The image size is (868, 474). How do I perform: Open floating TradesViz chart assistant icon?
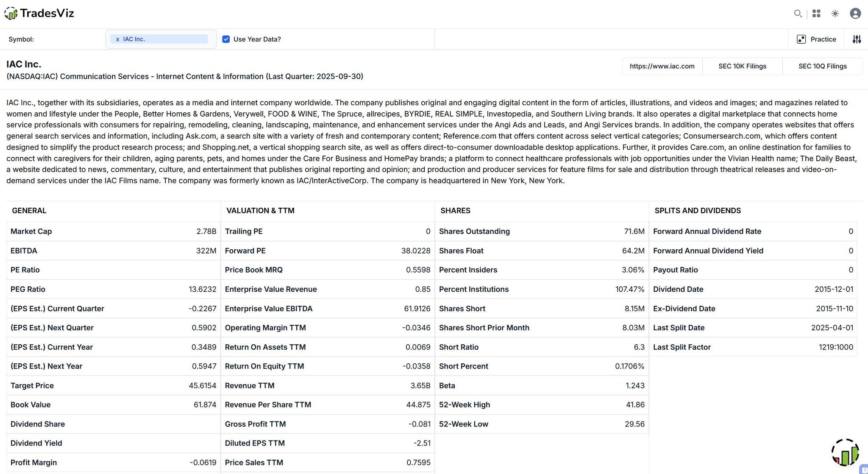[845, 452]
